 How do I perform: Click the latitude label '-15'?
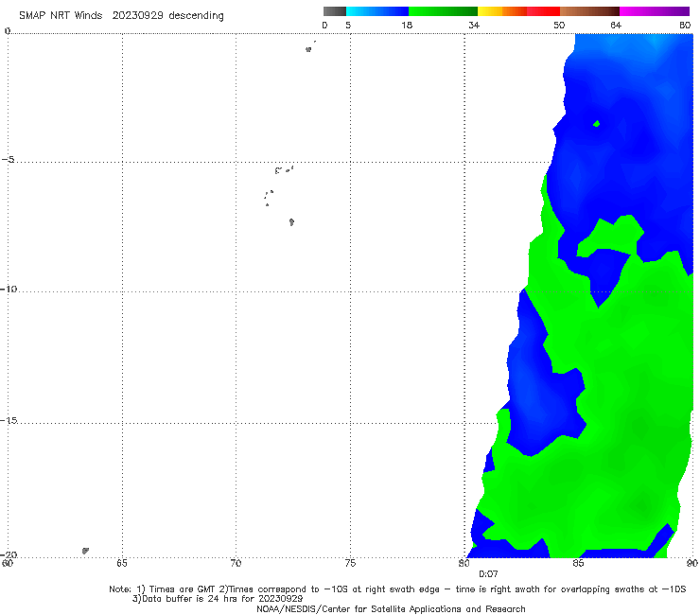[x=9, y=420]
